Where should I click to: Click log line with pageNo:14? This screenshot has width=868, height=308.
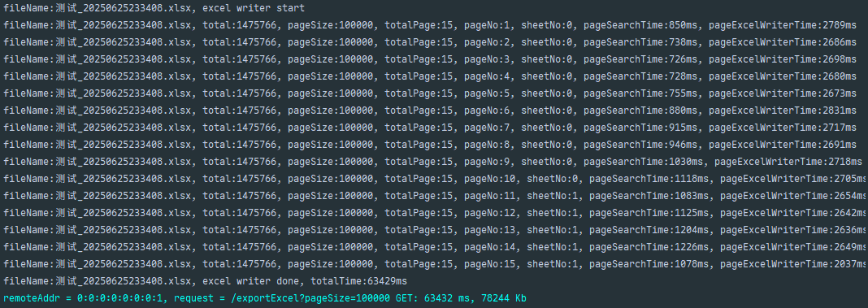(x=435, y=248)
